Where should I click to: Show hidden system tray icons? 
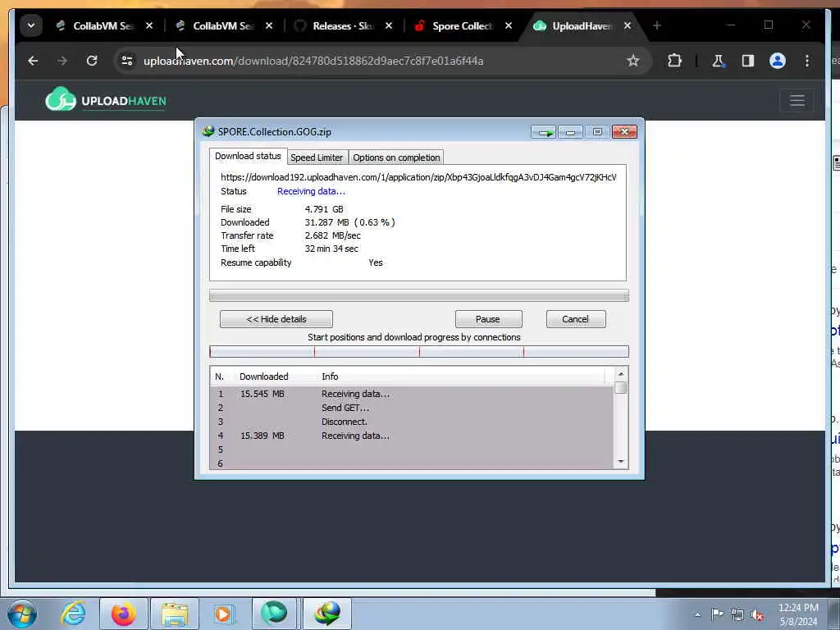point(697,614)
